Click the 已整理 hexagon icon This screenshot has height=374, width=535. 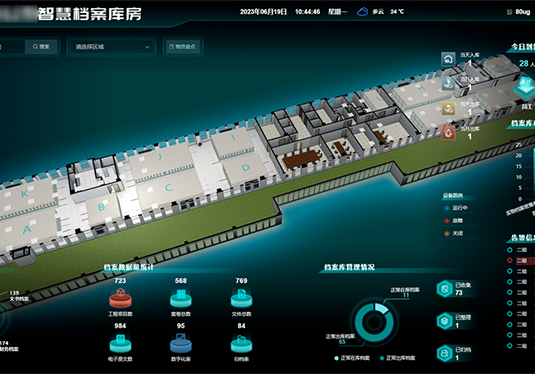445,321
